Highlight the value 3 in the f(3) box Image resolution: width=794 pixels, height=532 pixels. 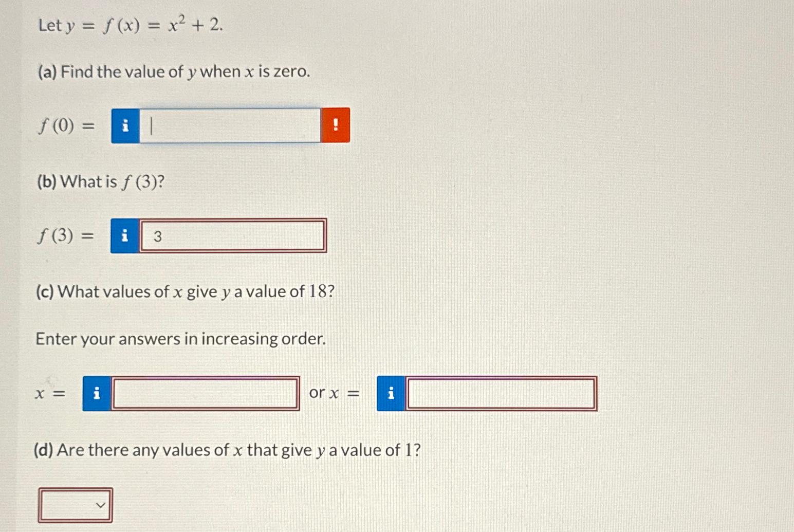(158, 236)
